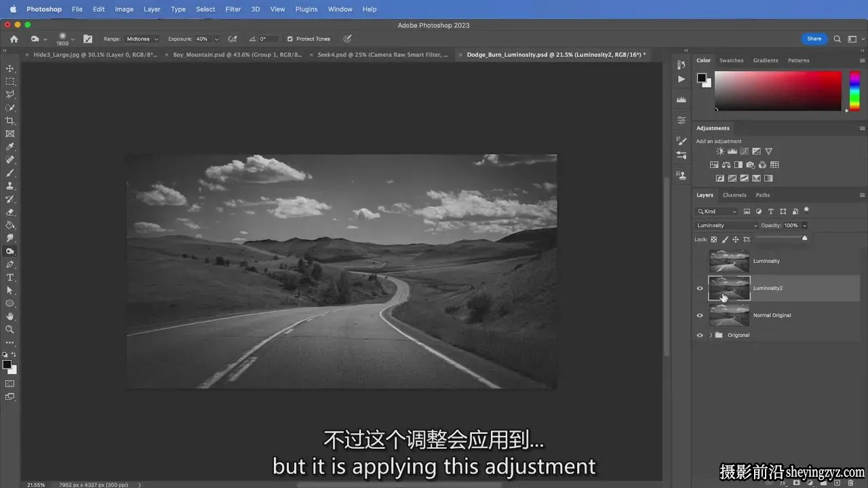Switch to the Channels tab
Screen dimensions: 868x488
[734, 195]
